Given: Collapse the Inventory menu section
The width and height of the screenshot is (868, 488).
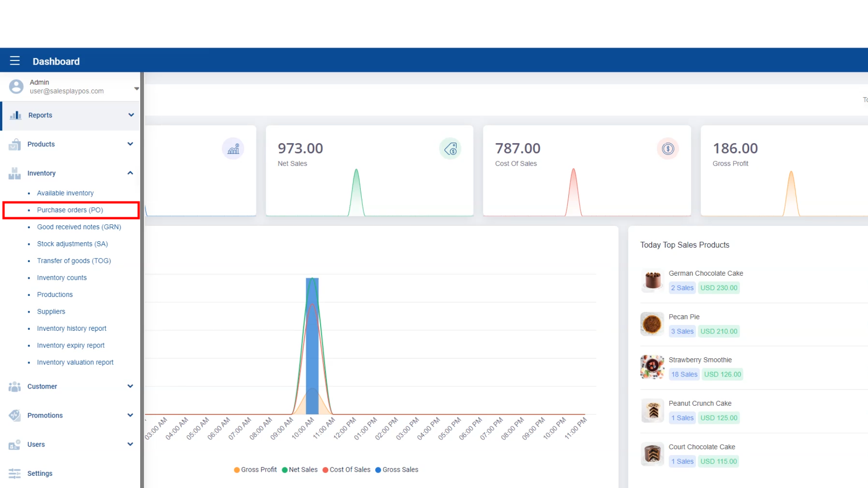Looking at the screenshot, I should coord(130,173).
